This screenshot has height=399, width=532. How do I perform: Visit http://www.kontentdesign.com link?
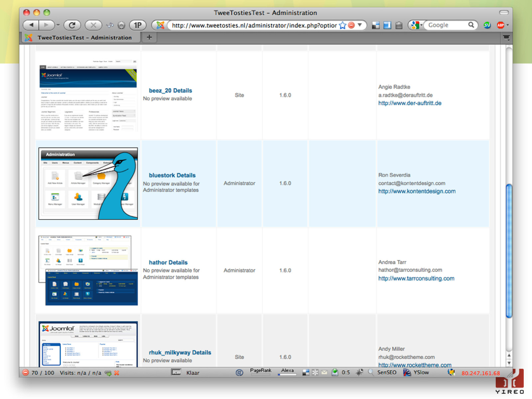tap(417, 191)
